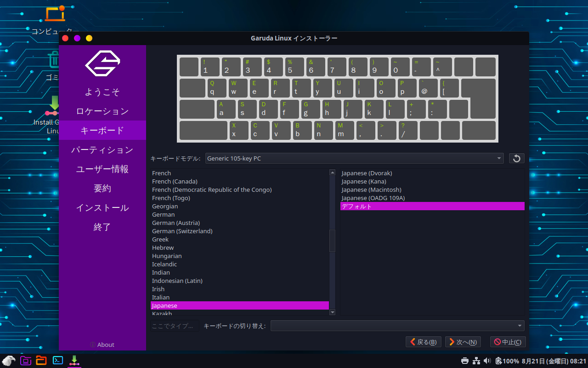Image resolution: width=588 pixels, height=368 pixels.
Task: Select the Japanese (Dvorak) variant
Action: coord(432,173)
